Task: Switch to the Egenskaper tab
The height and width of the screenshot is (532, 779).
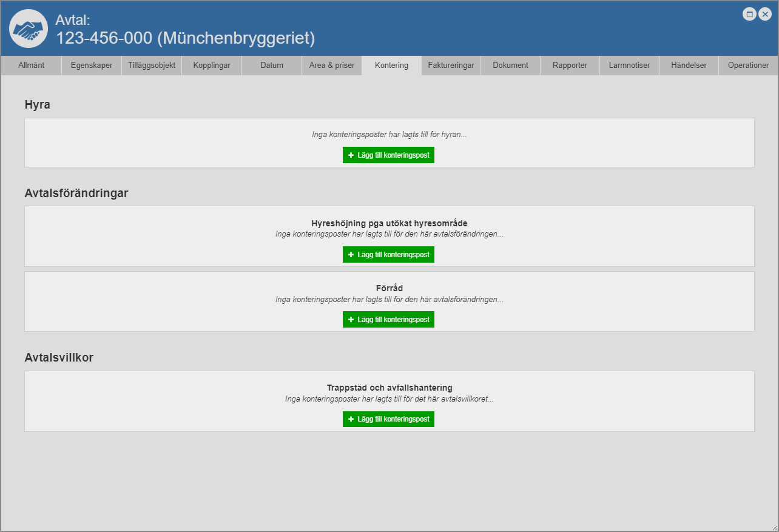Action: (92, 66)
